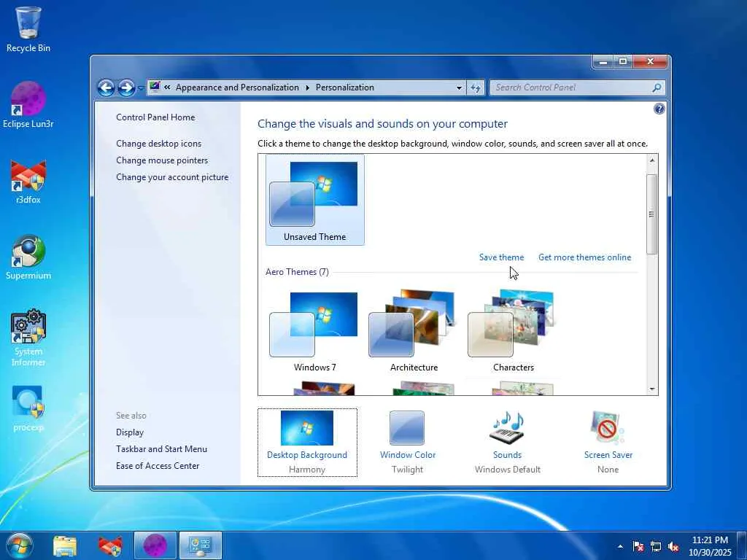Open the muted volume tray icon
This screenshot has width=747, height=560.
pos(673,546)
